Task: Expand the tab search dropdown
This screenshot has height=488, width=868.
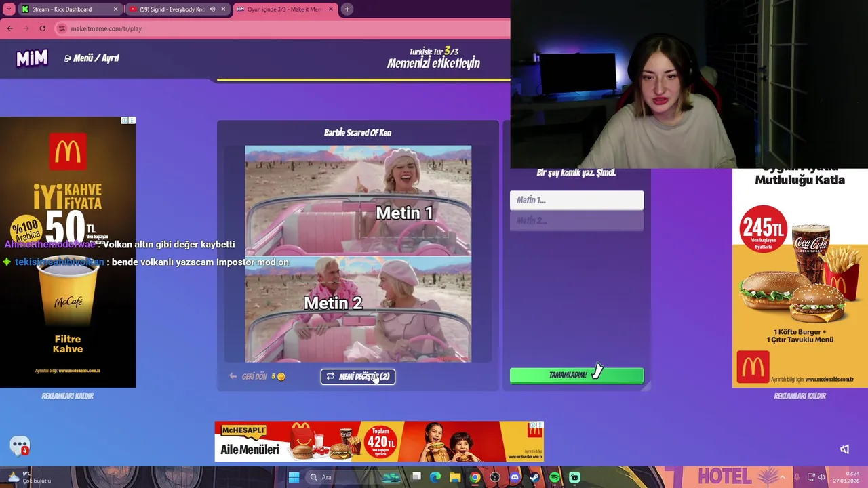Action: click(9, 9)
